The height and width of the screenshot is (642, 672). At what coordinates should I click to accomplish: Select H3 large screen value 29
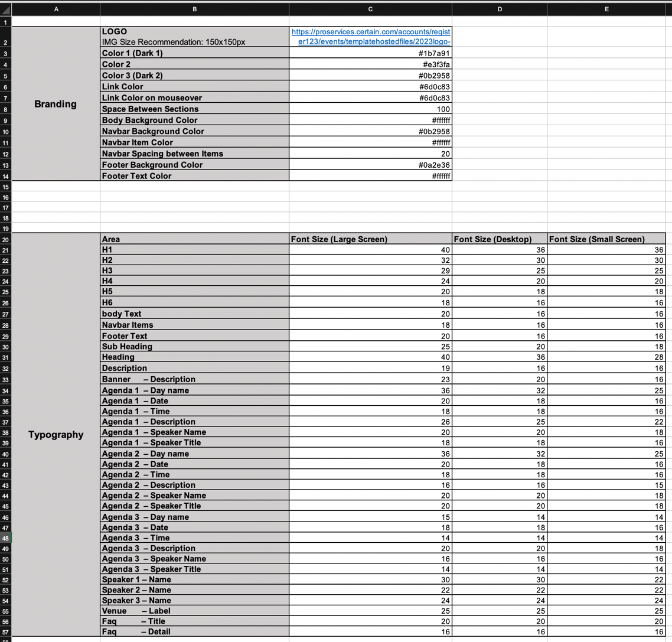[370, 271]
